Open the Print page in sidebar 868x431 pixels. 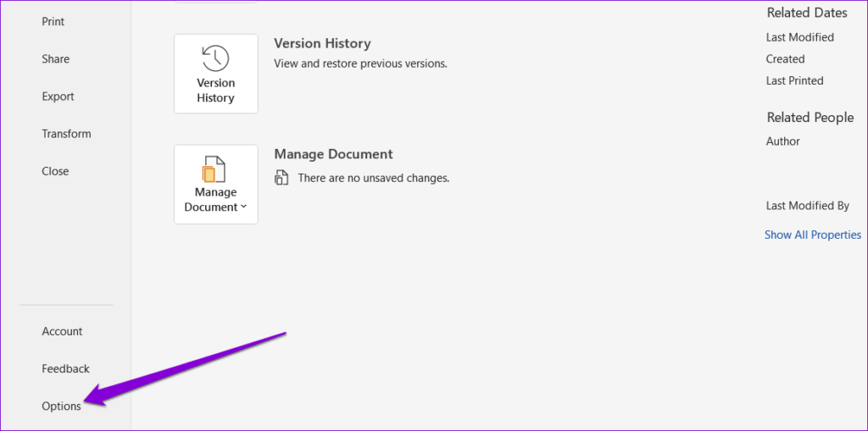[53, 21]
